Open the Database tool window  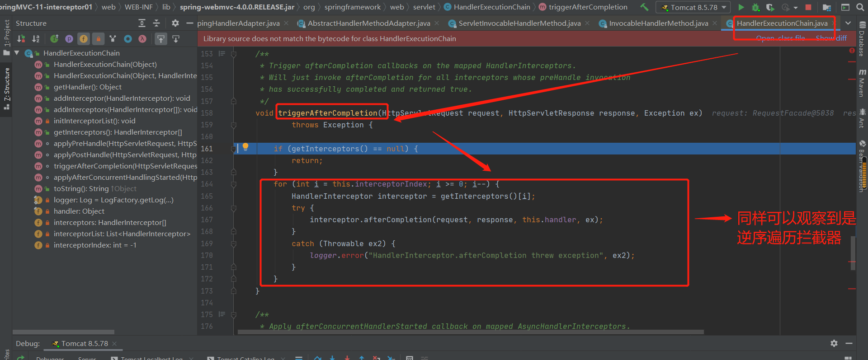coord(862,38)
